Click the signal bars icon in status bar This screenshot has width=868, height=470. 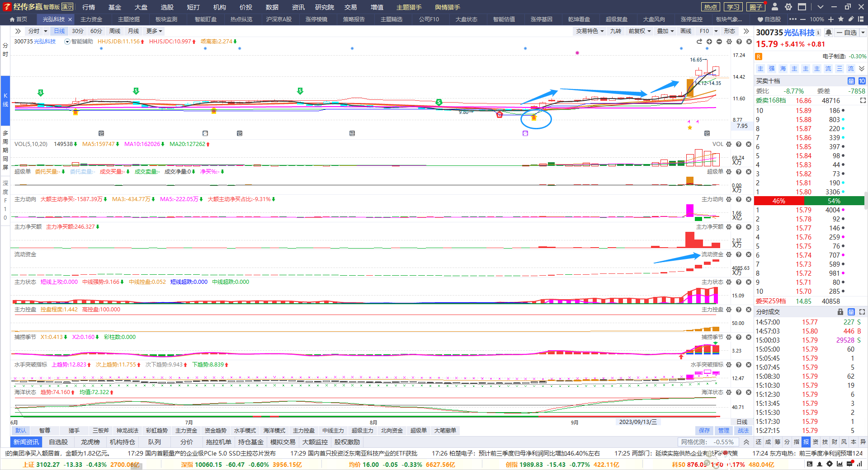point(859,464)
